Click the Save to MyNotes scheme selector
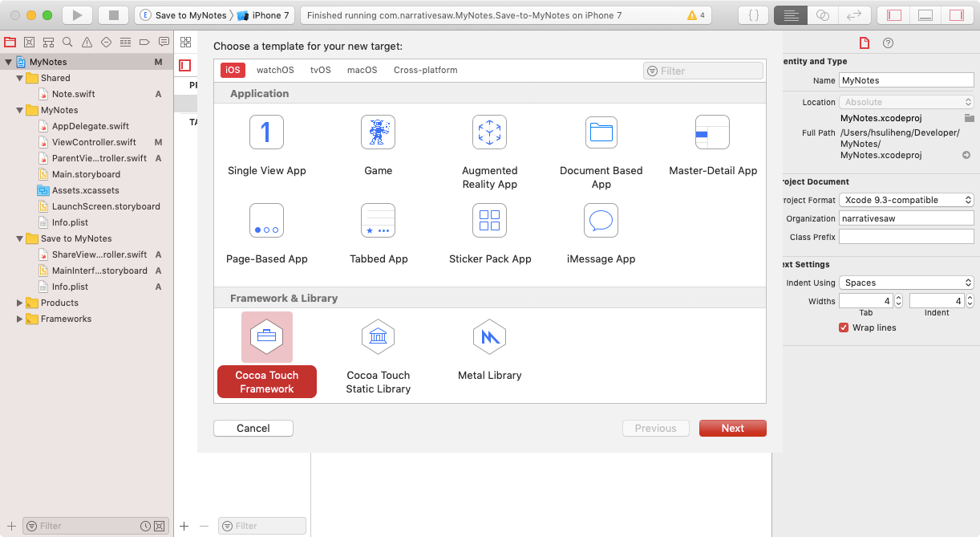The image size is (980, 537). click(184, 15)
